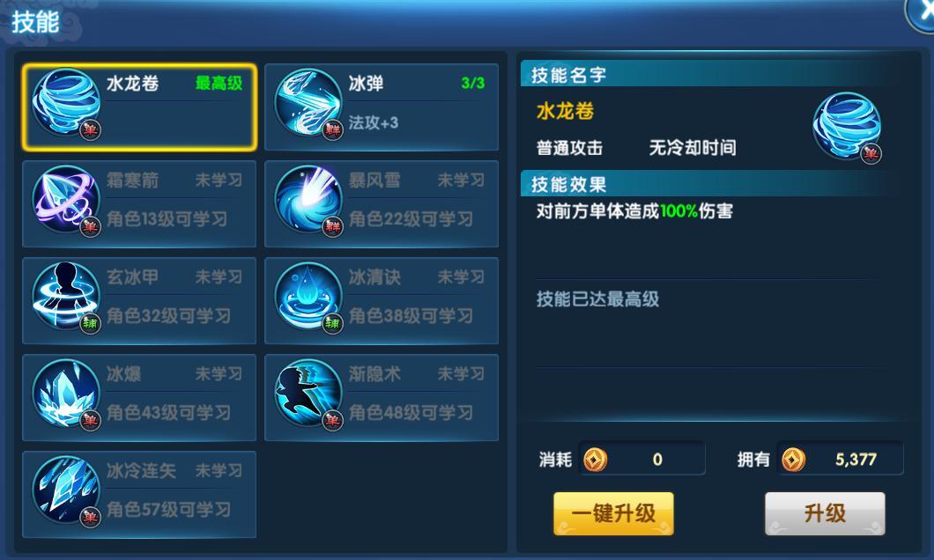This screenshot has width=934, height=560.
Task: Click the 冰爆 ice crystal skill icon
Action: pyautogui.click(x=65, y=394)
